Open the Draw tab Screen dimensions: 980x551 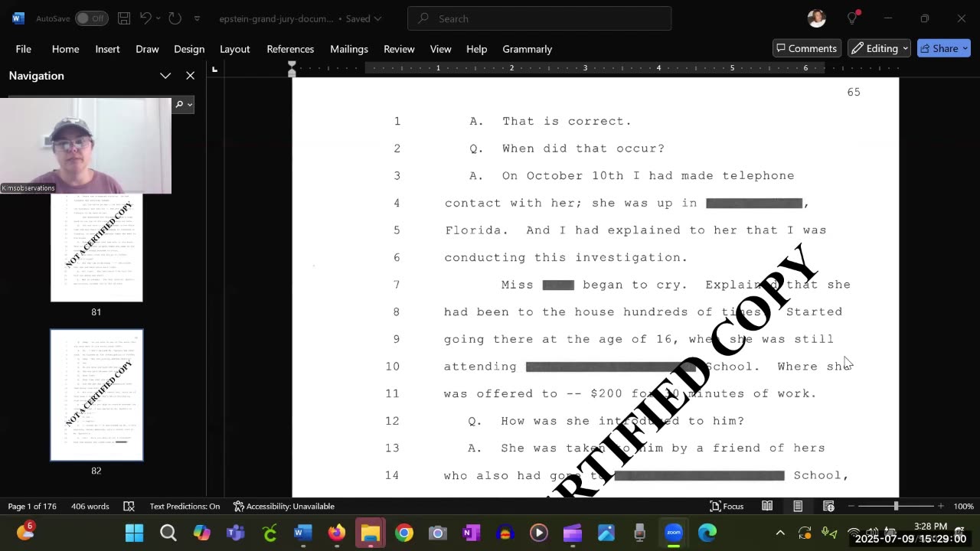pos(147,49)
